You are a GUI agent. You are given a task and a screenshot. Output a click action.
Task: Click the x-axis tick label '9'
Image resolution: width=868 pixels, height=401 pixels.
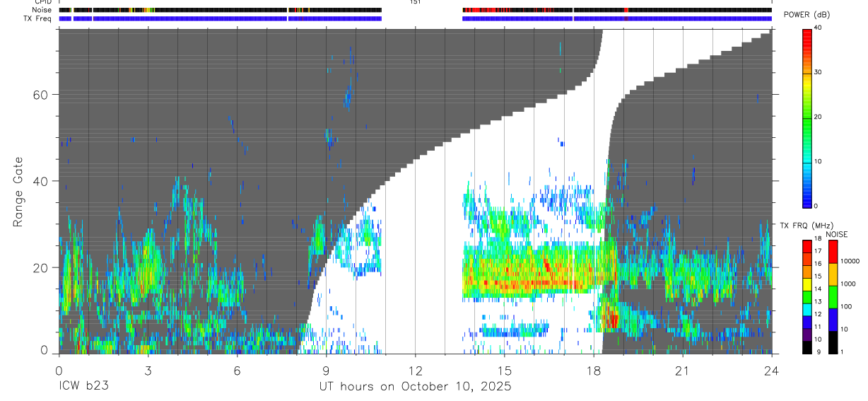326,371
